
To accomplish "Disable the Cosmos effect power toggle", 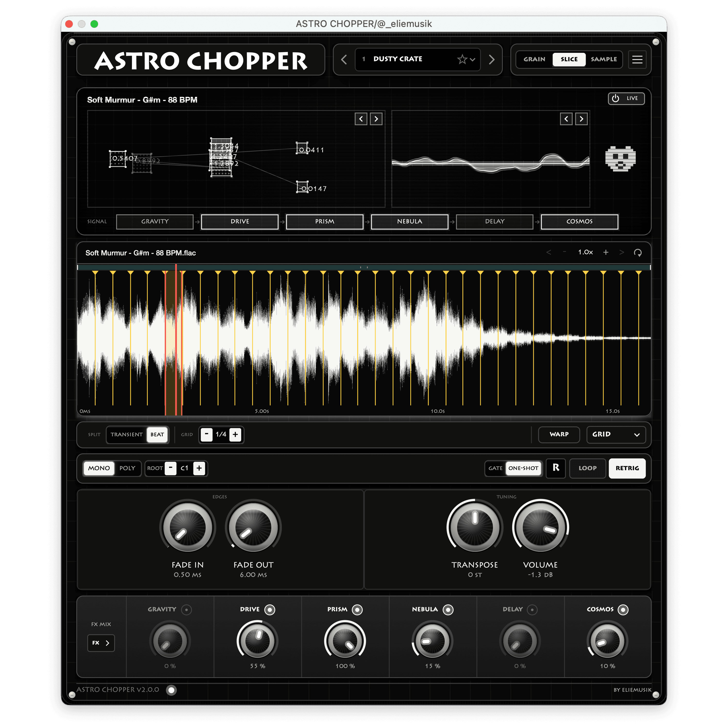I will click(x=623, y=610).
